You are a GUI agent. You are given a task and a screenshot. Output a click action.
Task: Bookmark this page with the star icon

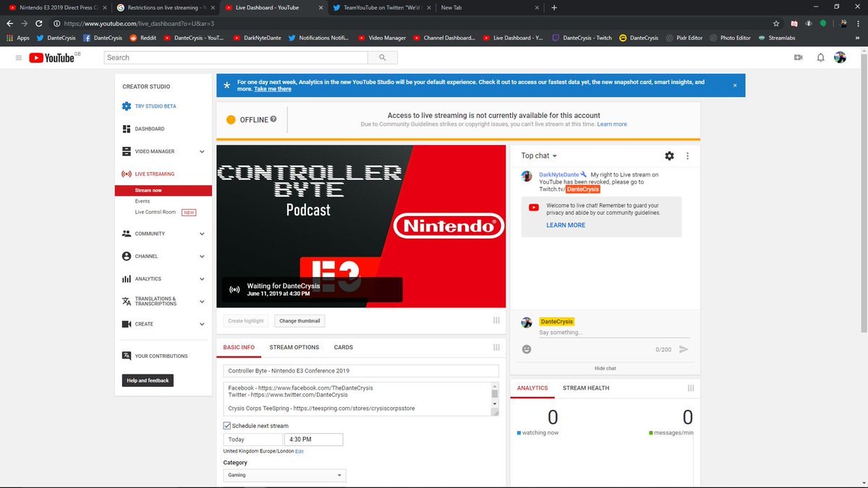pyautogui.click(x=775, y=23)
